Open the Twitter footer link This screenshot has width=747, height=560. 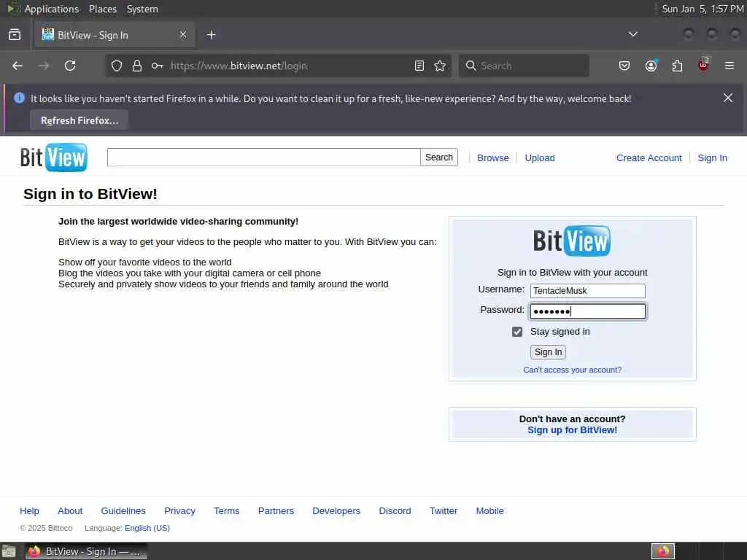(x=444, y=511)
